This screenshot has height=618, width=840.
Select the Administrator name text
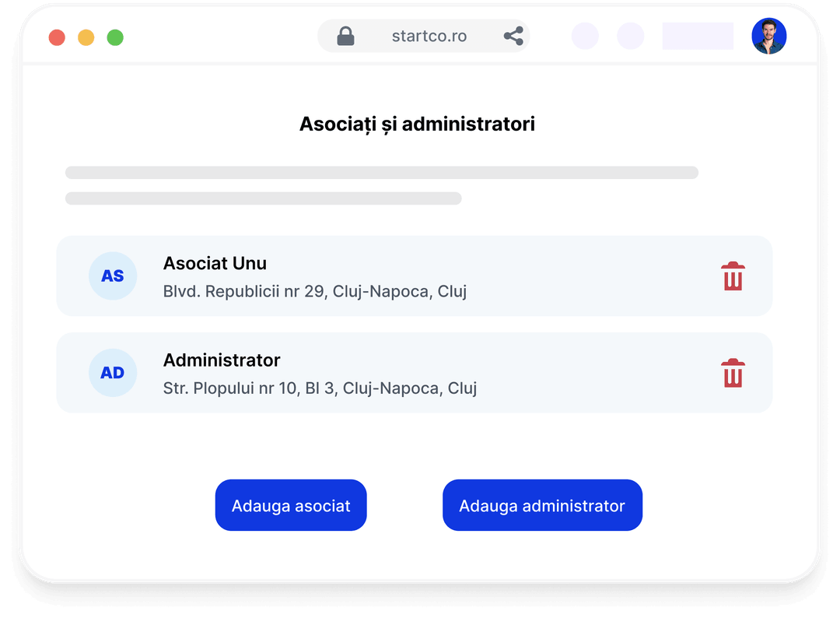point(222,360)
